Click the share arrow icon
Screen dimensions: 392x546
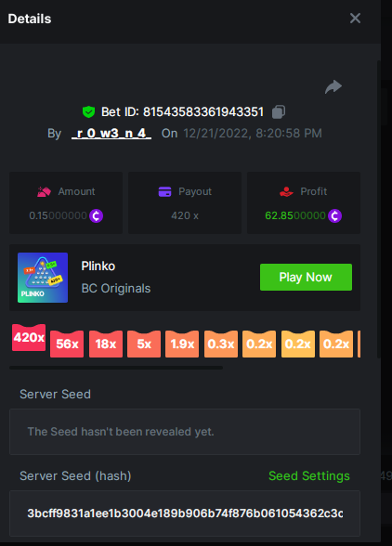pyautogui.click(x=333, y=87)
